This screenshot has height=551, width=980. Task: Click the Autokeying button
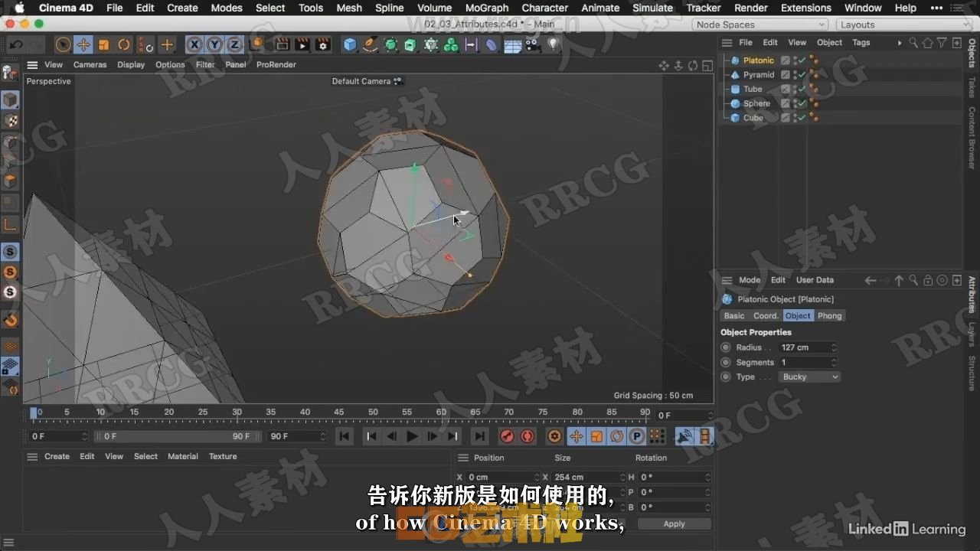528,436
